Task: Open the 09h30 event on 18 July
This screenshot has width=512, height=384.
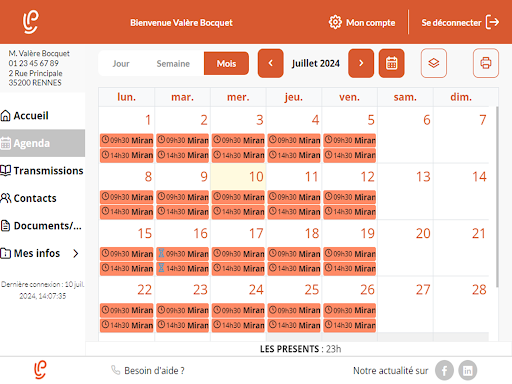Action: click(x=294, y=253)
